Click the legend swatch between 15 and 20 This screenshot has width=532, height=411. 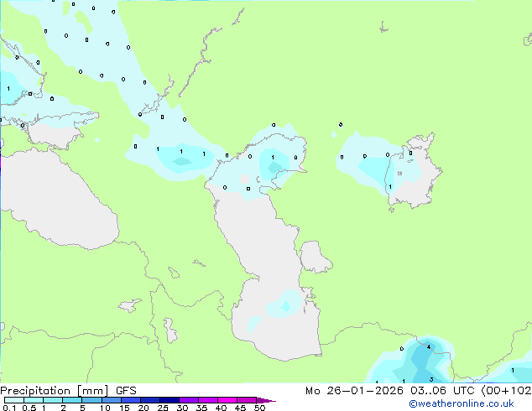(x=130, y=400)
